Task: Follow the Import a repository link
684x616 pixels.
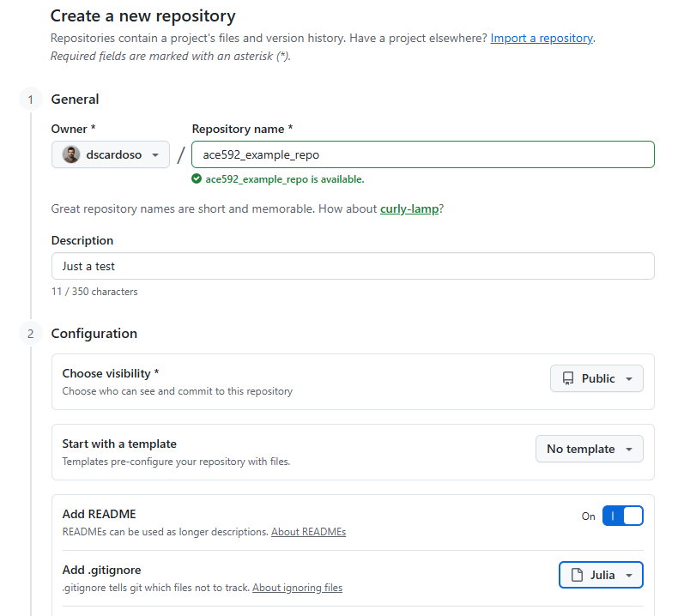Action: pos(542,38)
